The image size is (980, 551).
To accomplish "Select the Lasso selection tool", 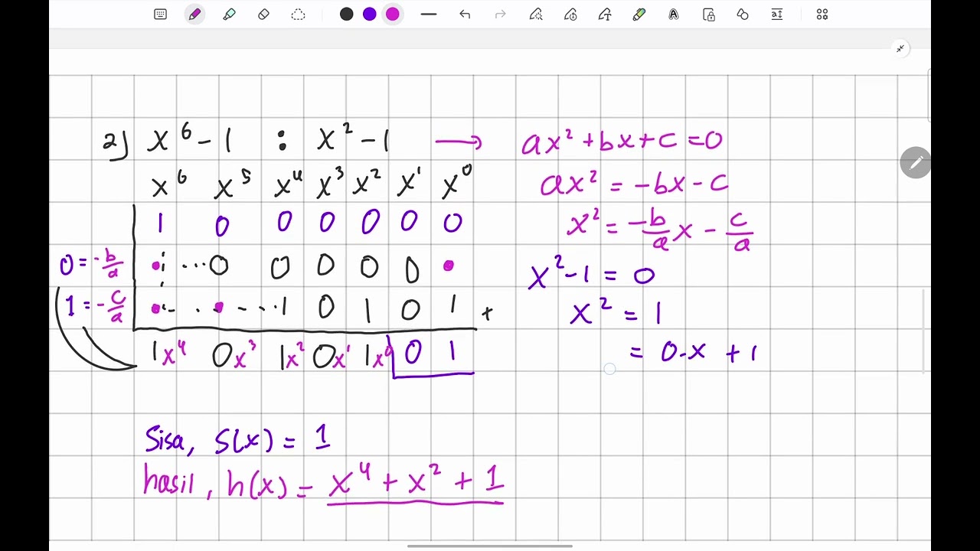I will [299, 15].
